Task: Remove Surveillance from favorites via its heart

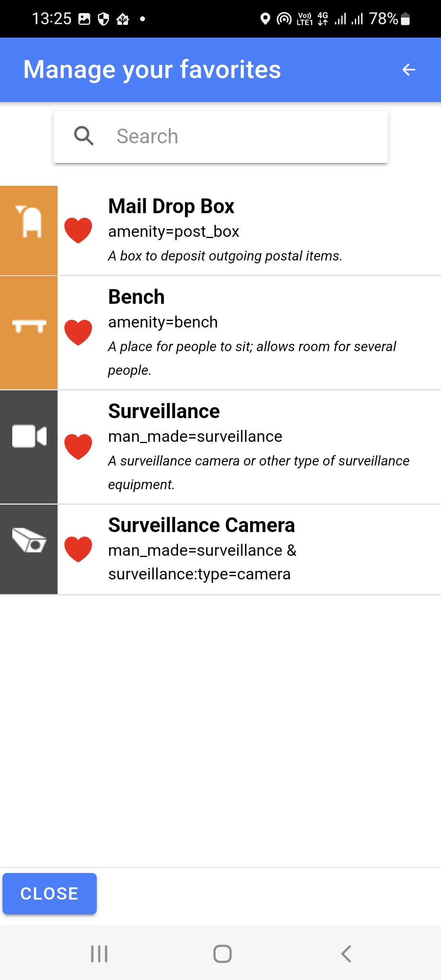Action: pos(78,447)
